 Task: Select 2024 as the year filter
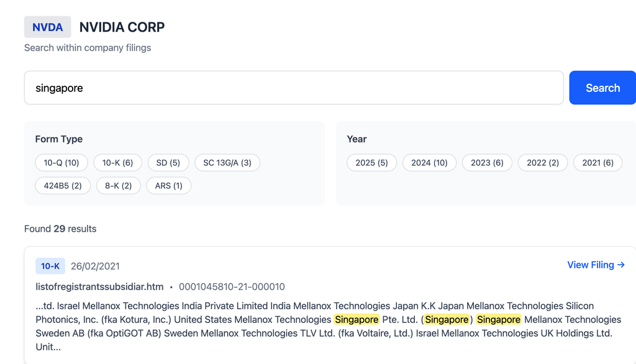pyautogui.click(x=429, y=162)
